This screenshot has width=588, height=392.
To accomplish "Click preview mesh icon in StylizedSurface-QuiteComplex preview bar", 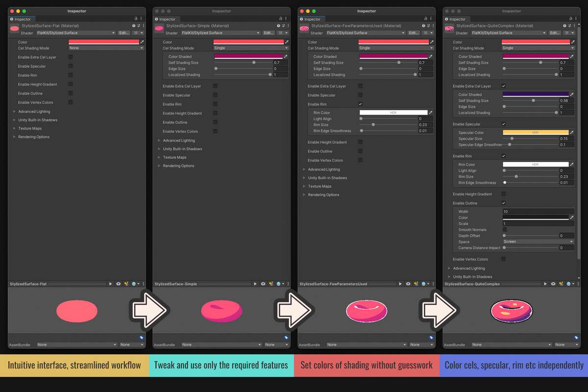I will (553, 284).
